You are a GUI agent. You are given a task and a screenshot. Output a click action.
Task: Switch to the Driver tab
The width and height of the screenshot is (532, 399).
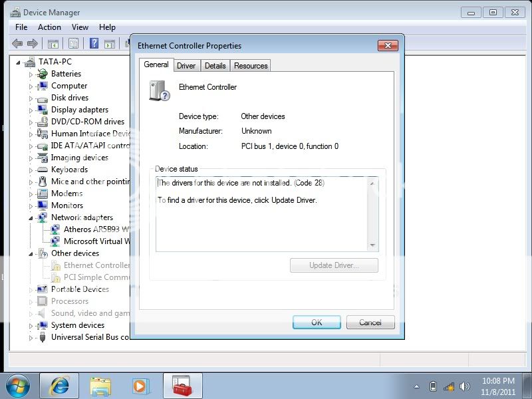tap(186, 65)
